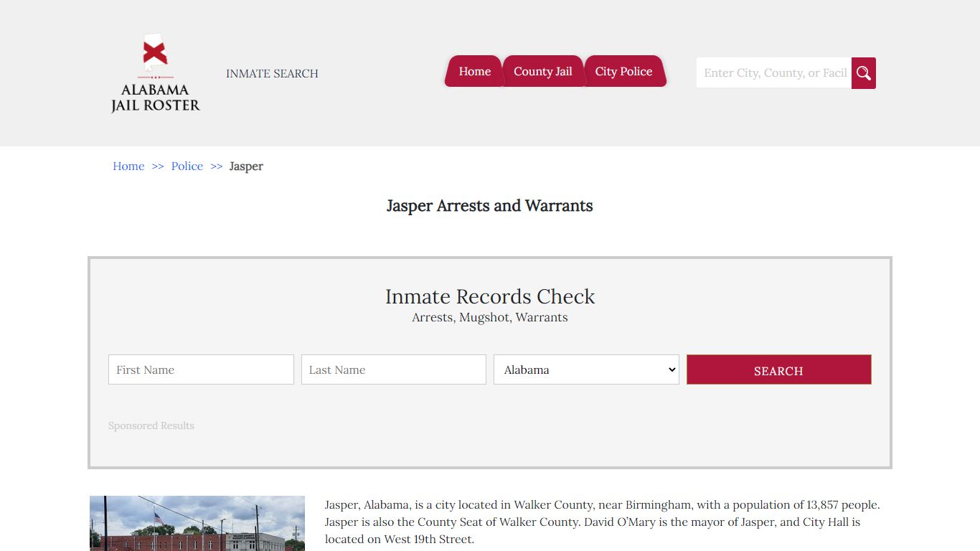The height and width of the screenshot is (551, 980).
Task: Follow the Home breadcrumb link
Action: [128, 166]
